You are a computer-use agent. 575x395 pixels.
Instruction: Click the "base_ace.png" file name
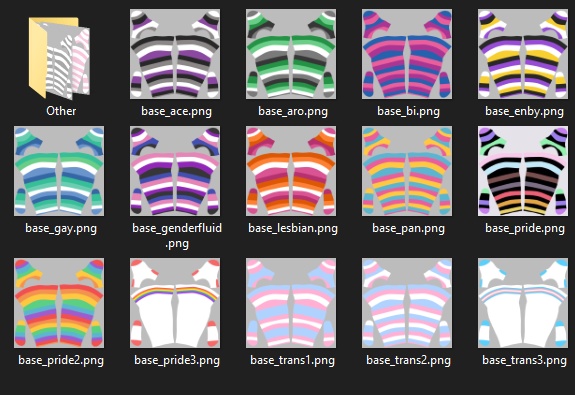coord(176,111)
